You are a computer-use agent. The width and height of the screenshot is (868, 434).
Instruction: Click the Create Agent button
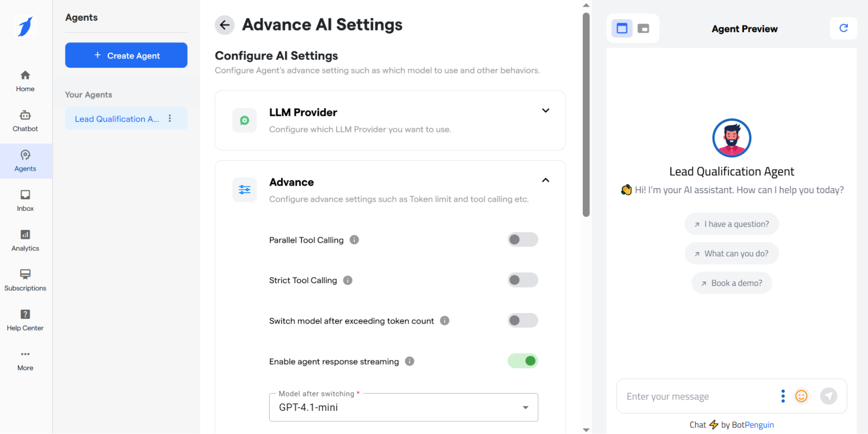pos(126,55)
